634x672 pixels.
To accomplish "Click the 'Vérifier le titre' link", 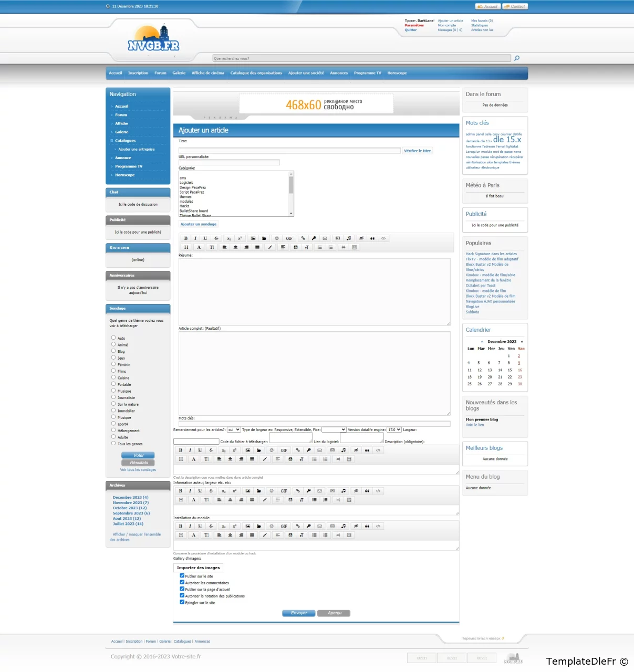I will (x=417, y=151).
